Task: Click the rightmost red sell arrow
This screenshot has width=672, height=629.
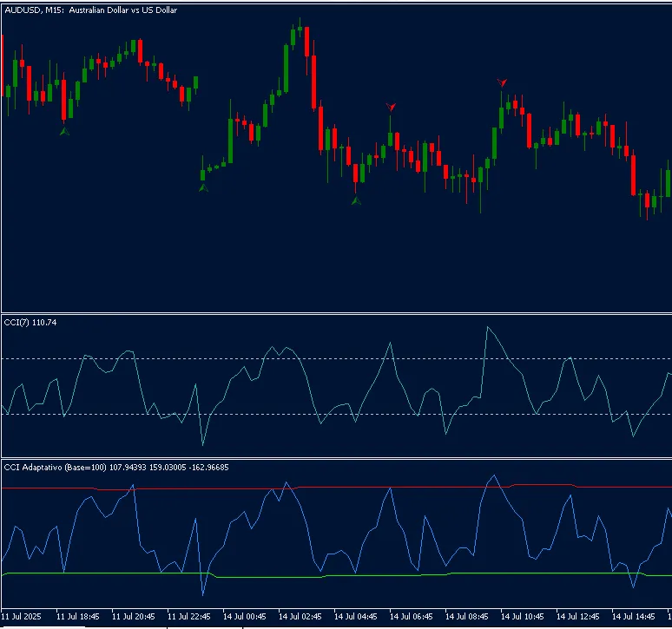Action: (502, 82)
